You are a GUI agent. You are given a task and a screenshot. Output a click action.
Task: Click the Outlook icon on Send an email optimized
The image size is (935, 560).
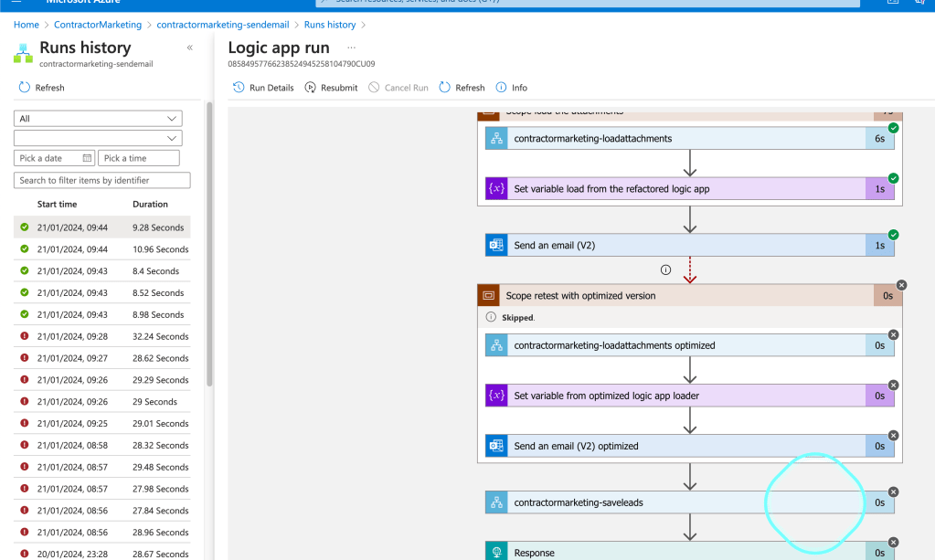pos(496,446)
